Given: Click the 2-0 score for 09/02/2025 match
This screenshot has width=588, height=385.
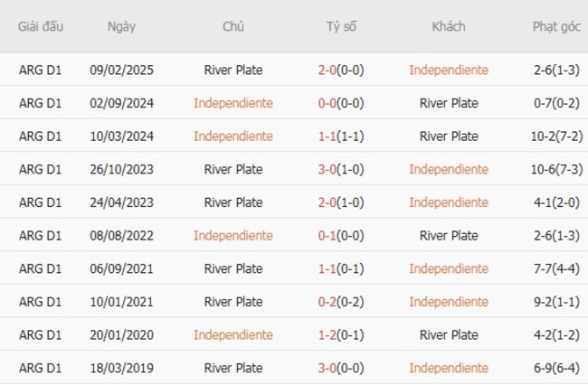Looking at the screenshot, I should click(x=327, y=70).
